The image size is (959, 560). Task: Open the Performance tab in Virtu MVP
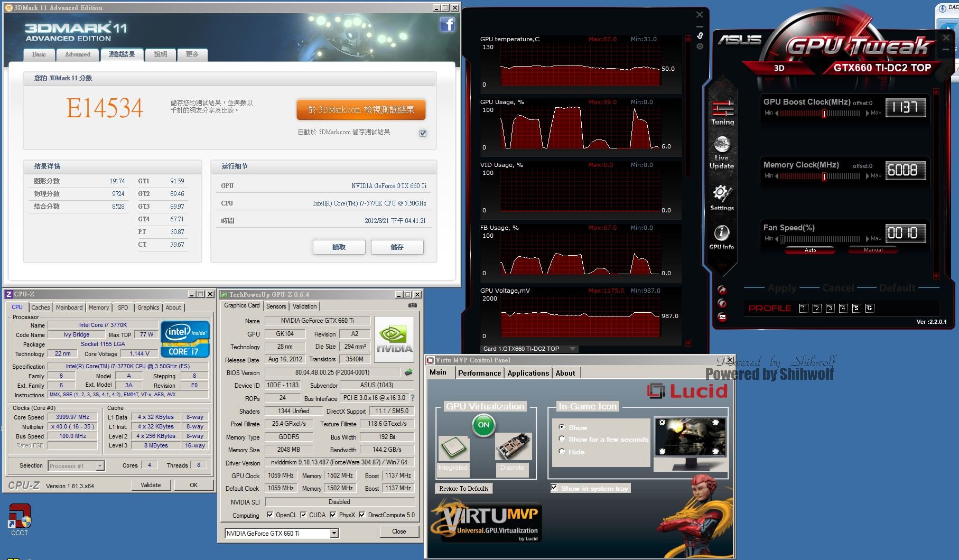point(479,373)
